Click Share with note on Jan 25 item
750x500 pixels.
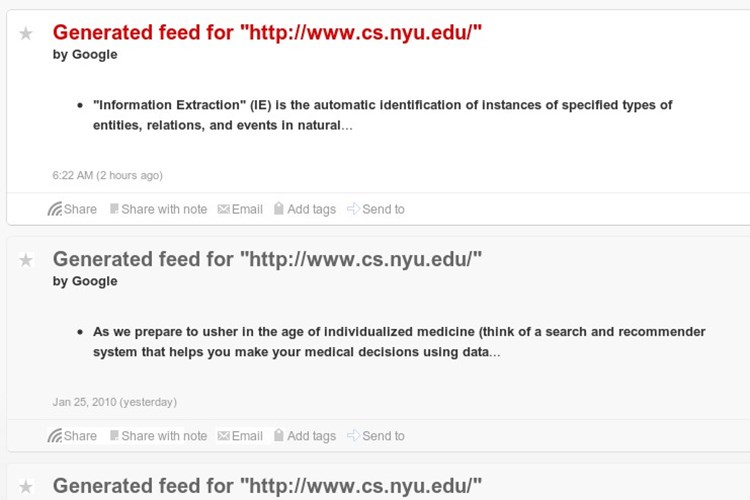coord(159,436)
